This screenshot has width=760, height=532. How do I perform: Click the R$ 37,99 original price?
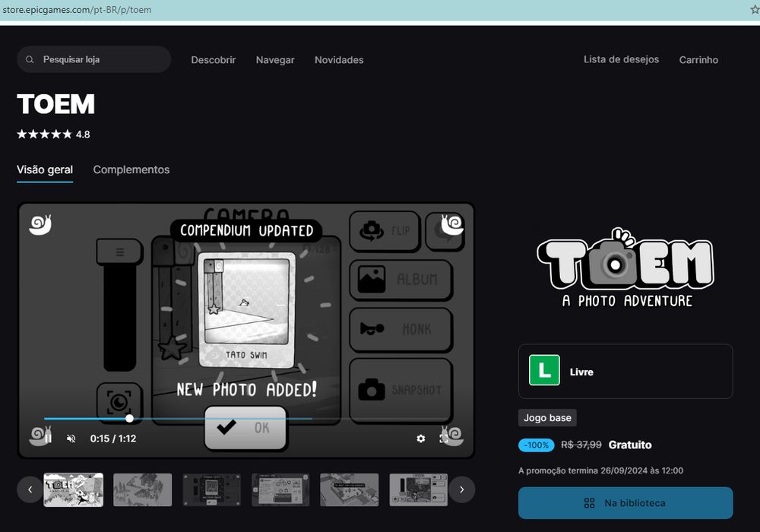[x=581, y=445]
